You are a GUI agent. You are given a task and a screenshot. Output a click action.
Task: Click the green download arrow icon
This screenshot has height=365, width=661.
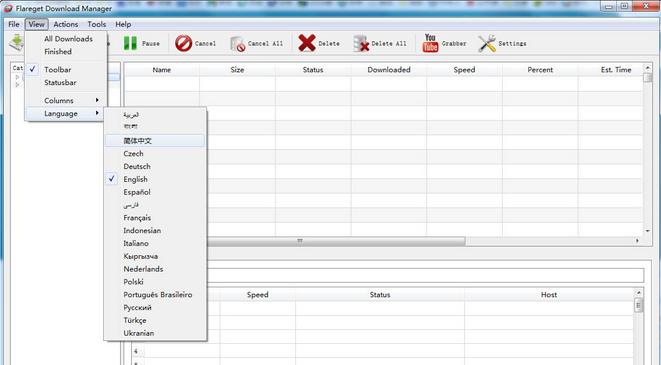[x=17, y=43]
